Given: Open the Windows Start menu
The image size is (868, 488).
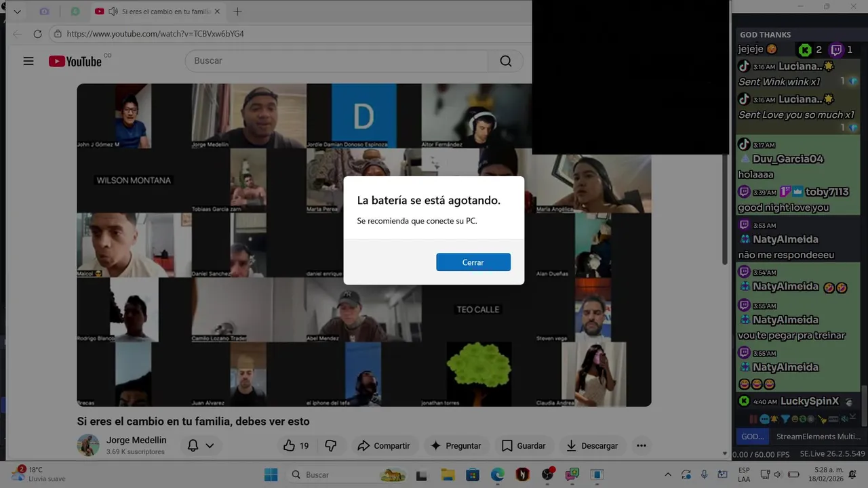Looking at the screenshot, I should [271, 474].
